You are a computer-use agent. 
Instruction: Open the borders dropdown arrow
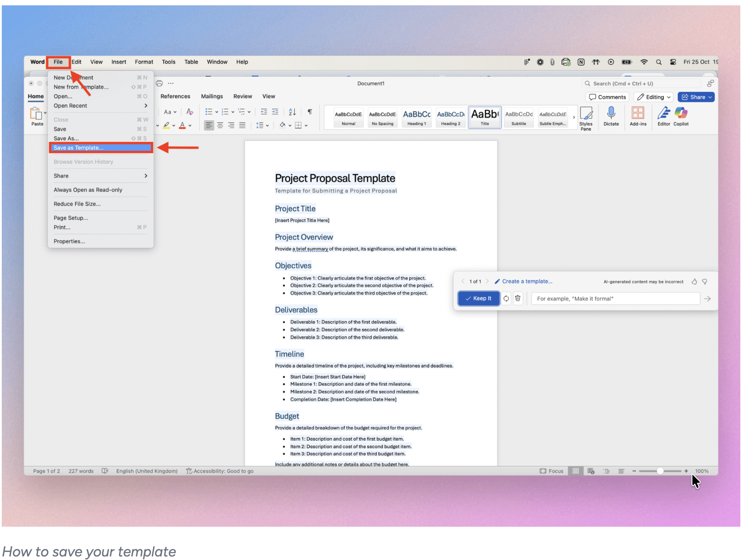tap(306, 126)
